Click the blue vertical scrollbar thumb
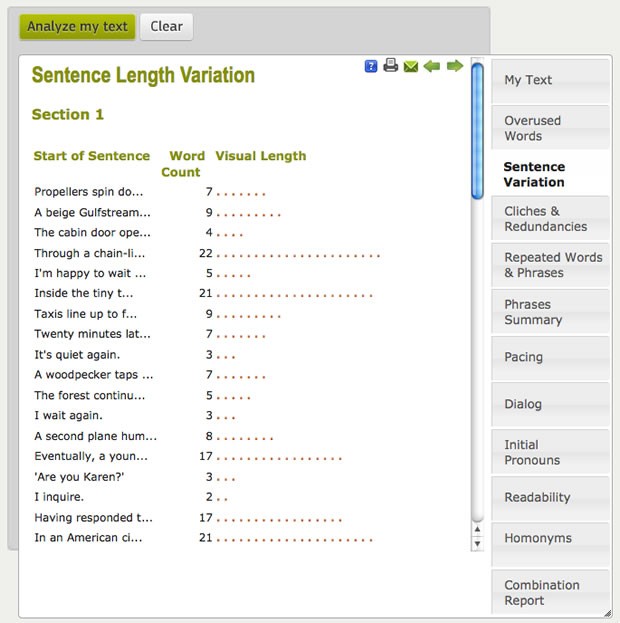The image size is (620, 623). [x=477, y=131]
